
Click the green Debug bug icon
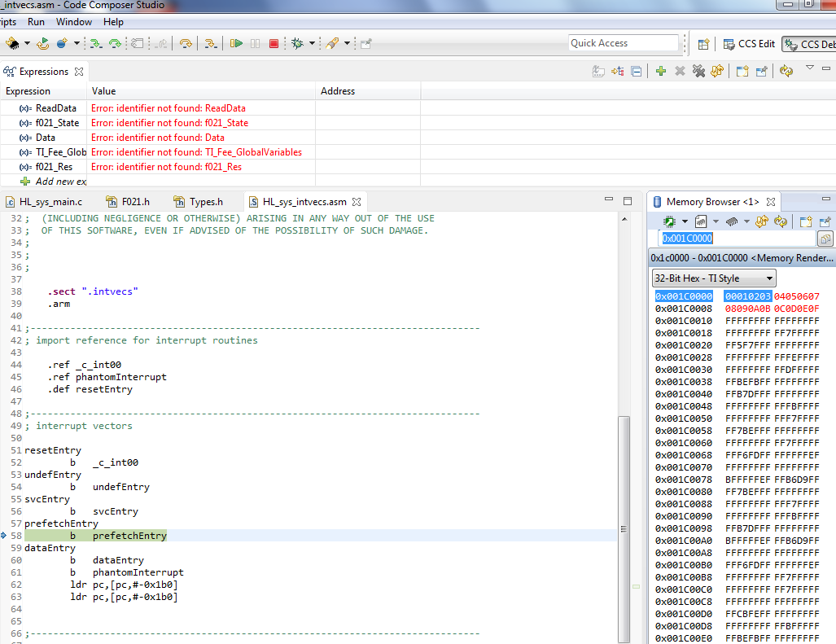pos(297,43)
